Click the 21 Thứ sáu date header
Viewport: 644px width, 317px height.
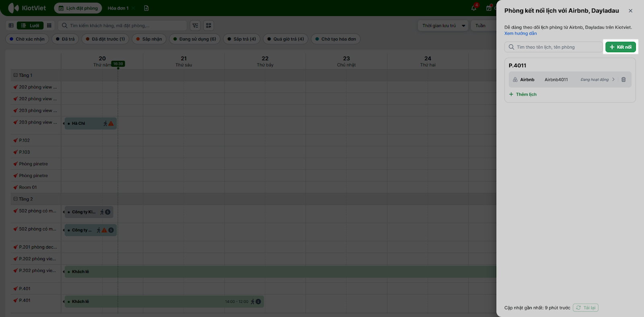coord(184,61)
